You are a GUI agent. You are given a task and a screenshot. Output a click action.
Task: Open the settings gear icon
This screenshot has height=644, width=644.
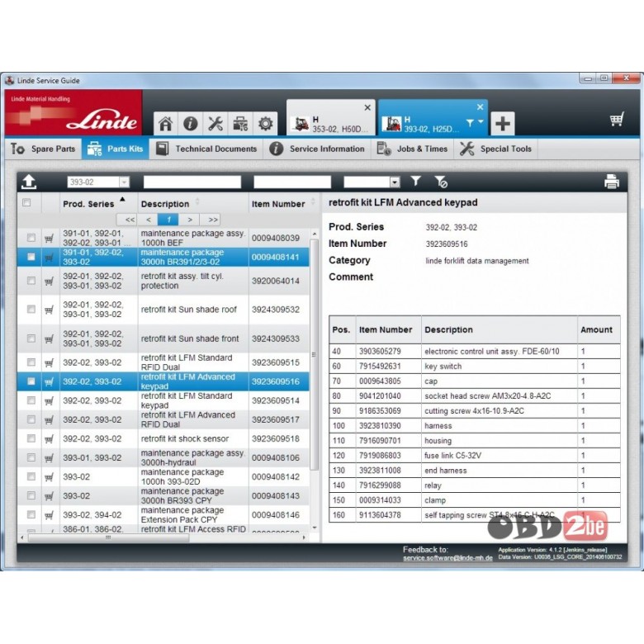click(265, 123)
